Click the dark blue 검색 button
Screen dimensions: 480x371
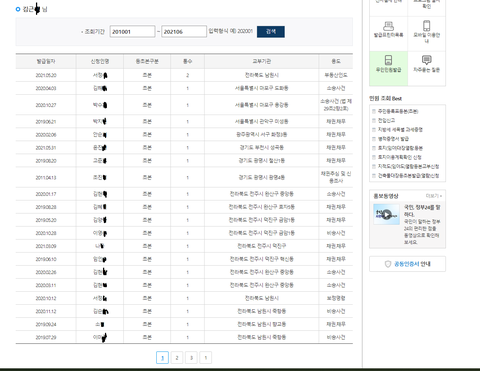[271, 32]
